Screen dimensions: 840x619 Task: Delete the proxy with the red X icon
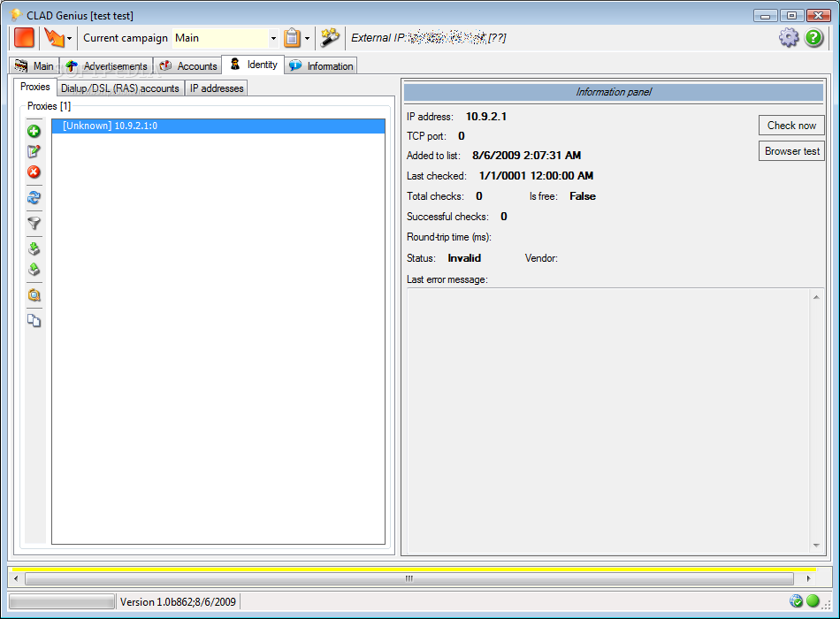pyautogui.click(x=34, y=172)
